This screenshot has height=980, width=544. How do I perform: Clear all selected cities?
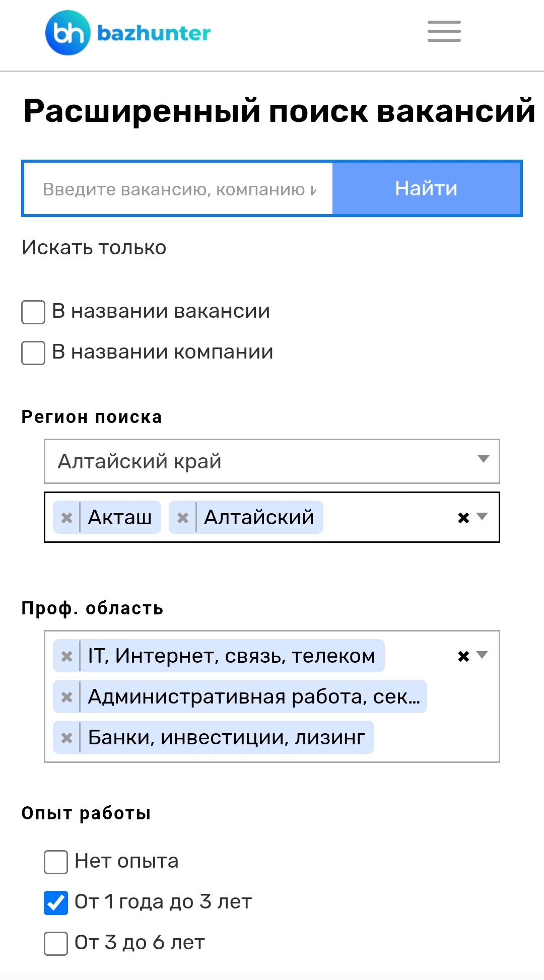coord(463,518)
